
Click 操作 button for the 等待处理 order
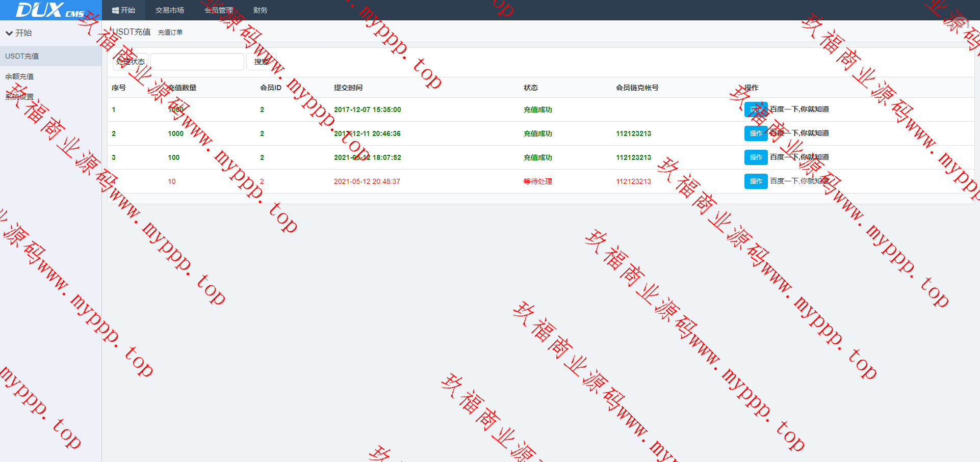[756, 181]
